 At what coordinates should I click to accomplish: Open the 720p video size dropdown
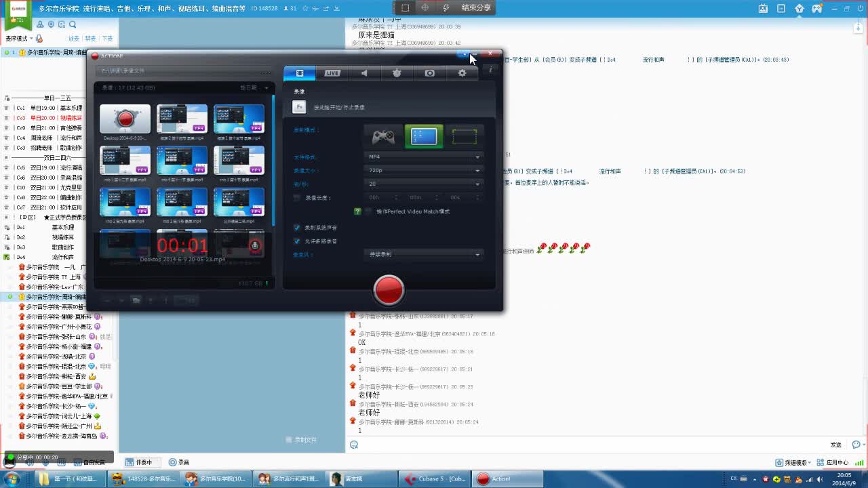click(x=424, y=170)
